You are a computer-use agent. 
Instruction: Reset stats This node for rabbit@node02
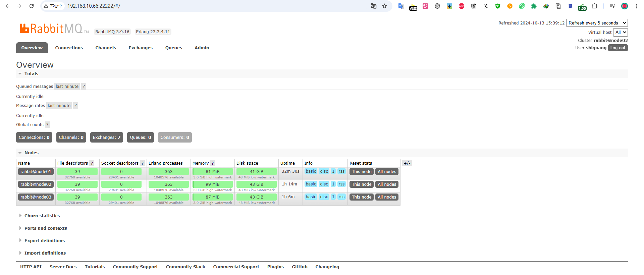362,184
